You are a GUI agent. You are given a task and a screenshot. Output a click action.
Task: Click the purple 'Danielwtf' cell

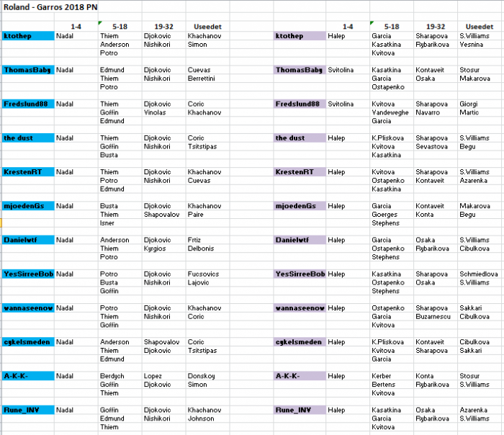tap(300, 240)
